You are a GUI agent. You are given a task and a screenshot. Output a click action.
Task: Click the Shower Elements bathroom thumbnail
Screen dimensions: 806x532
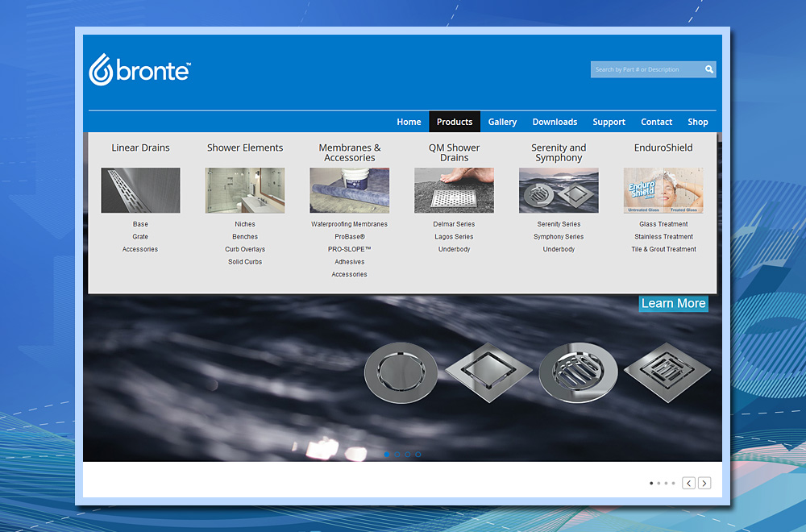245,190
